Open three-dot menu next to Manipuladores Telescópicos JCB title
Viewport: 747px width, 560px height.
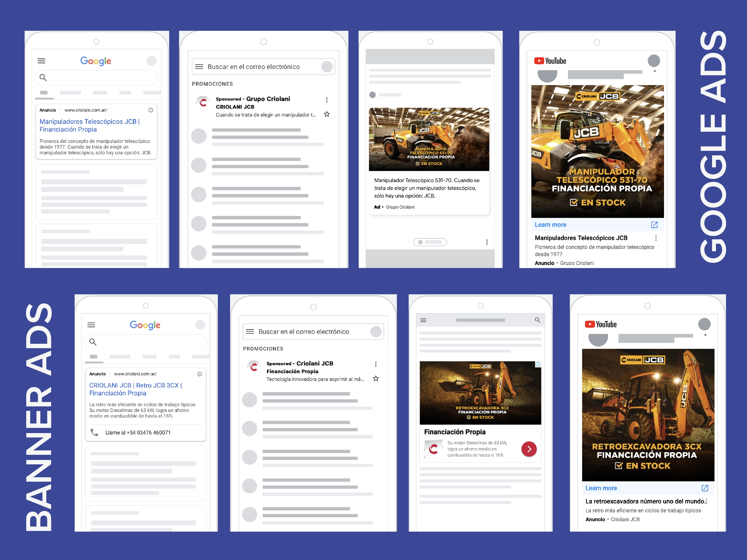656,238
